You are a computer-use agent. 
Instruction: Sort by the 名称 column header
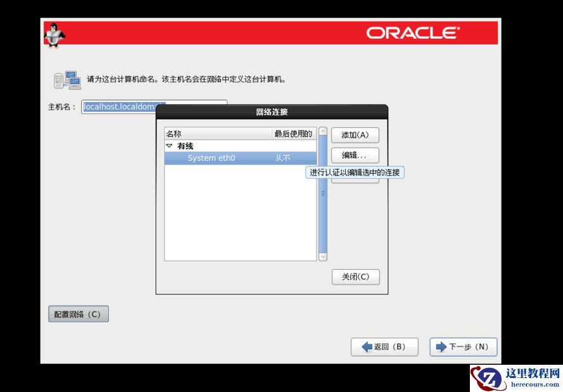click(x=218, y=134)
